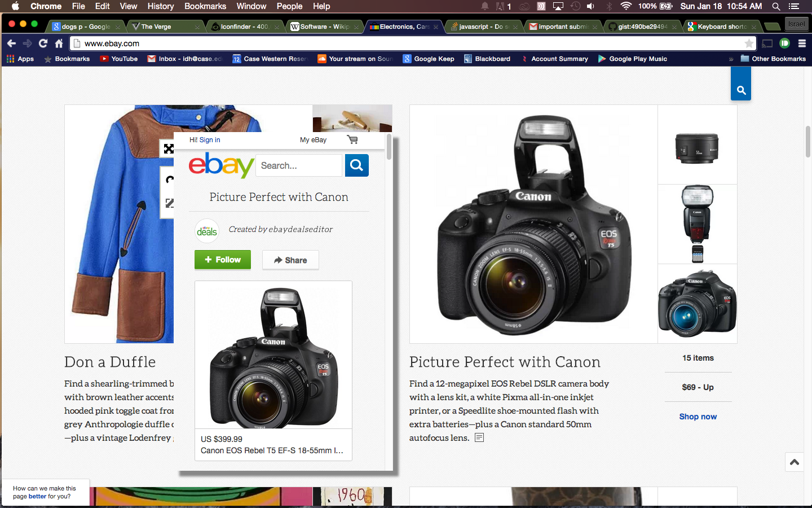Click the Wi-Fi status icon
The height and width of the screenshot is (508, 812).
click(x=626, y=6)
